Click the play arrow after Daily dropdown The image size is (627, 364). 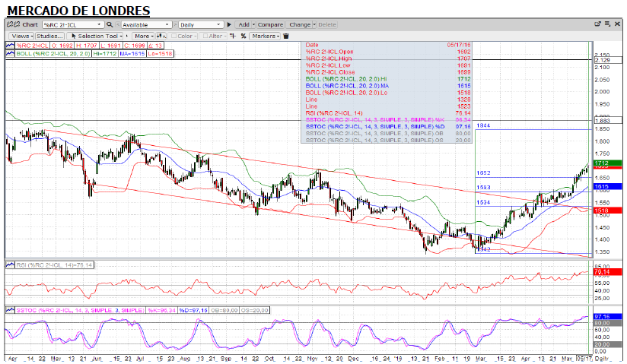229,24
